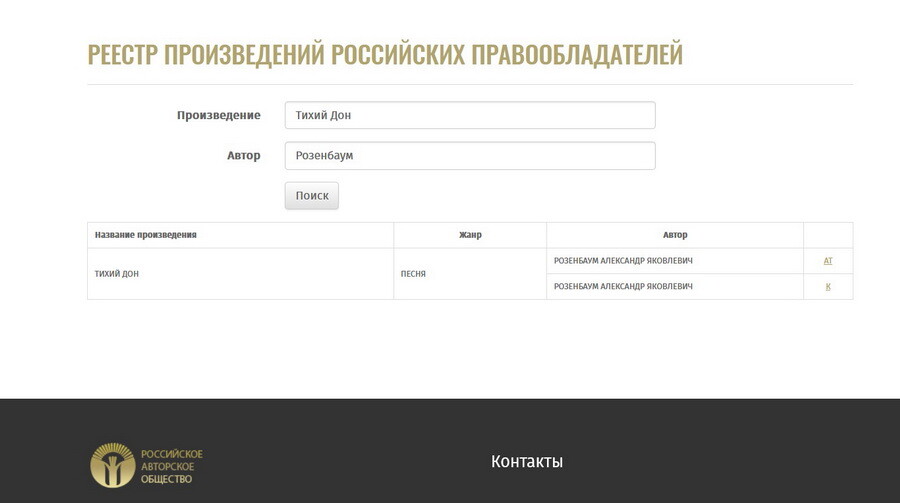Focus the Произведение field containing Тихий Дон
The height and width of the screenshot is (503, 900).
(469, 115)
